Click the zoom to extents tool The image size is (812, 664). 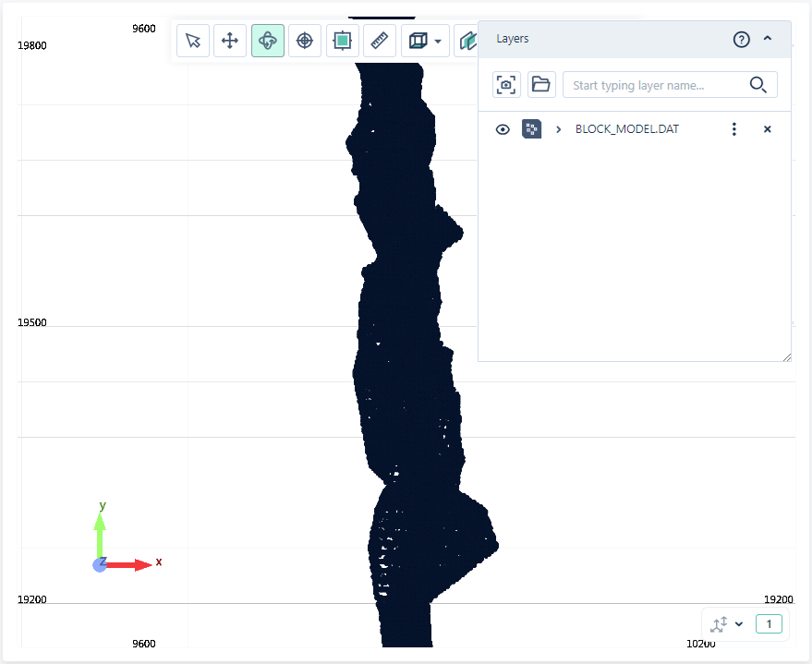coord(343,41)
